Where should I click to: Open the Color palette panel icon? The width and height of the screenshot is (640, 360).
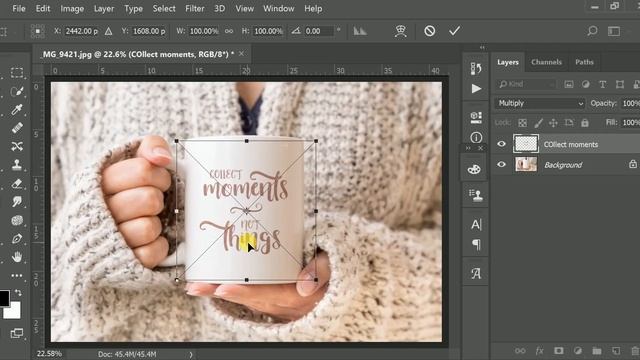(x=474, y=169)
